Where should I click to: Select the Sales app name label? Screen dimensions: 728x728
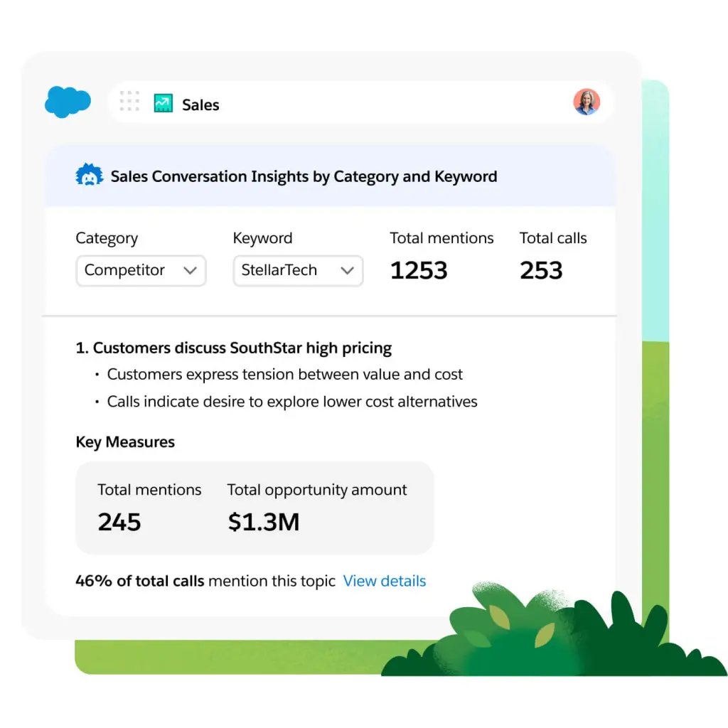[x=200, y=105]
